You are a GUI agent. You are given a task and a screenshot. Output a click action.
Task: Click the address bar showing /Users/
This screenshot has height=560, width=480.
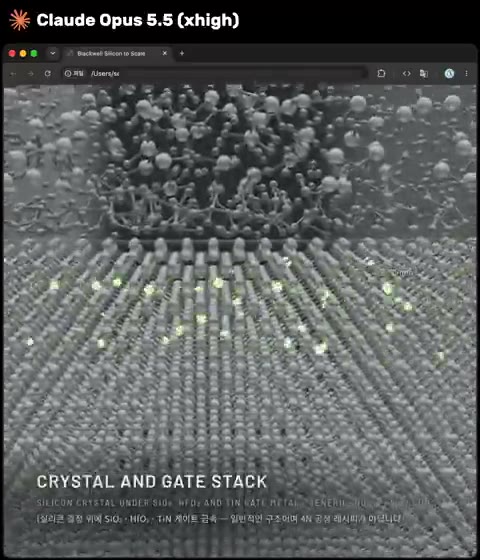point(214,74)
